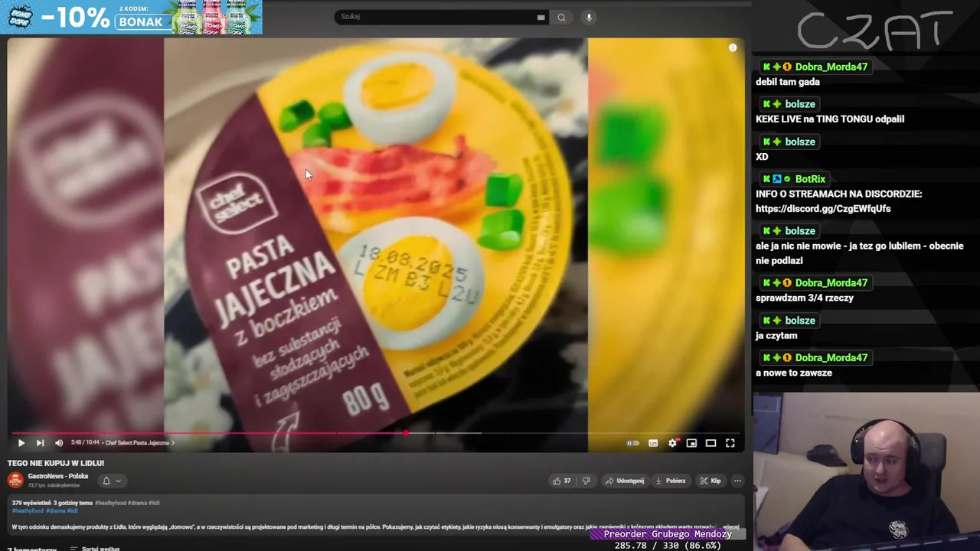Click the info card icon on video

pyautogui.click(x=733, y=47)
